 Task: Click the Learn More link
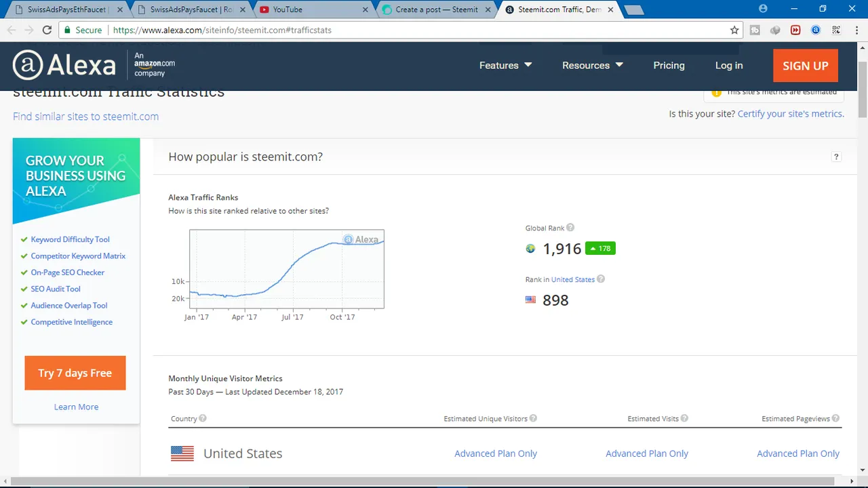[x=76, y=407]
